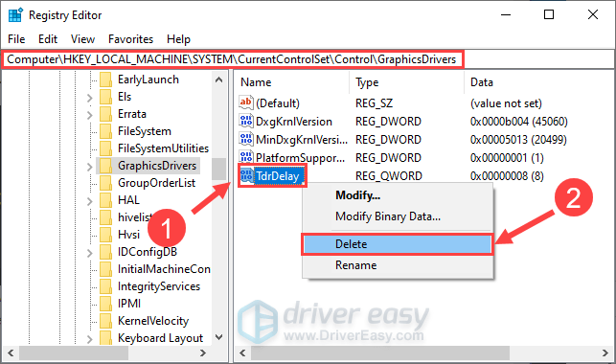The image size is (616, 364).
Task: Select the TdrDelay value name
Action: coord(278,176)
